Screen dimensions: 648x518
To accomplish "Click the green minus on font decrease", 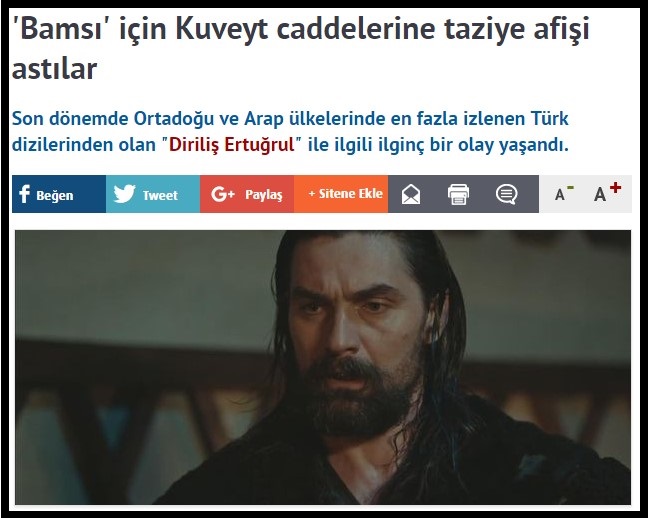I will point(570,188).
